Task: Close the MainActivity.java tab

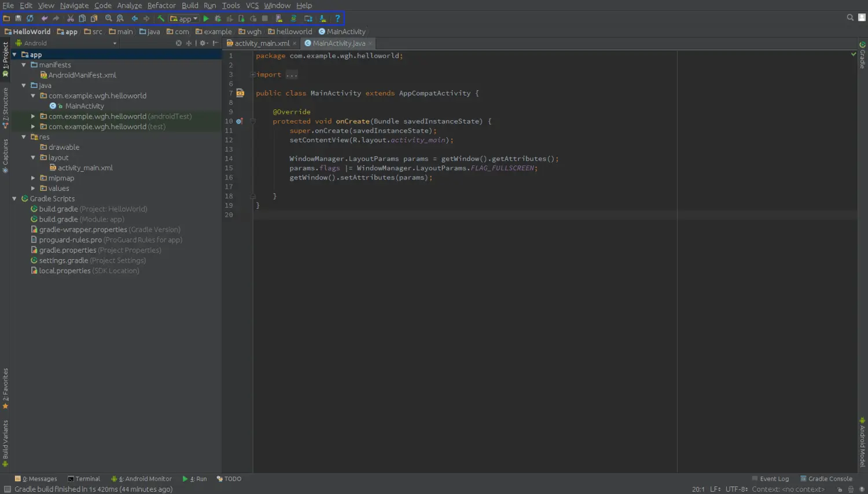Action: click(370, 43)
